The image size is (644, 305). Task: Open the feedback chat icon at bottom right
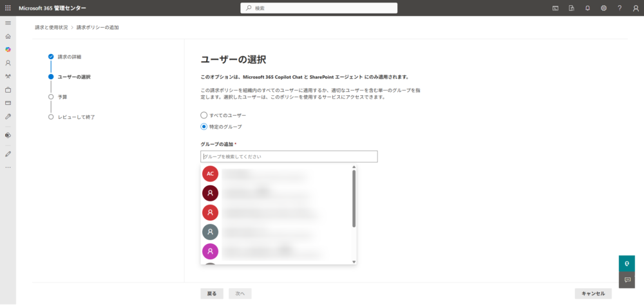click(627, 280)
